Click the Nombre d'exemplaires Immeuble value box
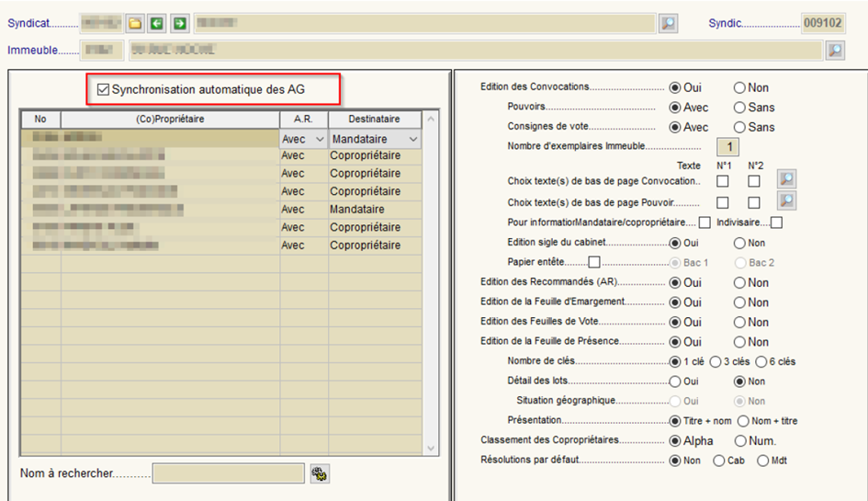The image size is (868, 501). [727, 147]
